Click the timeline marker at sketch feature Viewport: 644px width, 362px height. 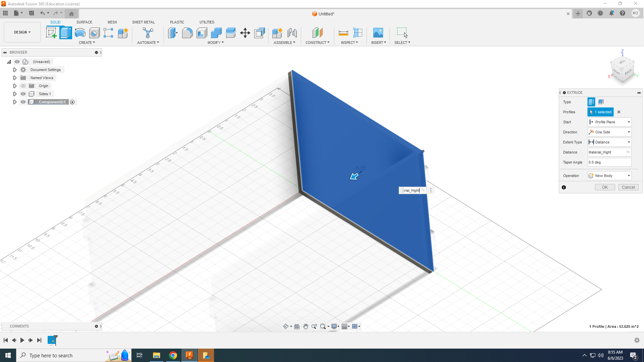pyautogui.click(x=52, y=340)
